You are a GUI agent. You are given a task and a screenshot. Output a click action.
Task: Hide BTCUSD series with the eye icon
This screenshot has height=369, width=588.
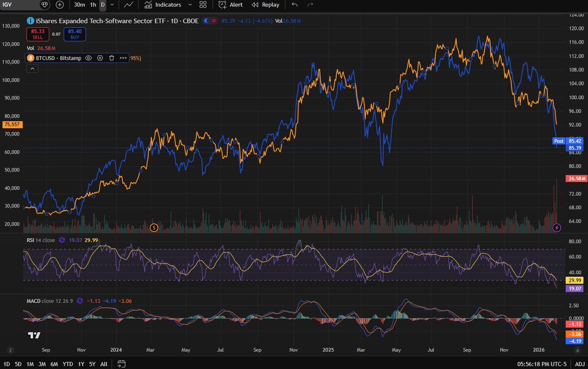point(89,58)
